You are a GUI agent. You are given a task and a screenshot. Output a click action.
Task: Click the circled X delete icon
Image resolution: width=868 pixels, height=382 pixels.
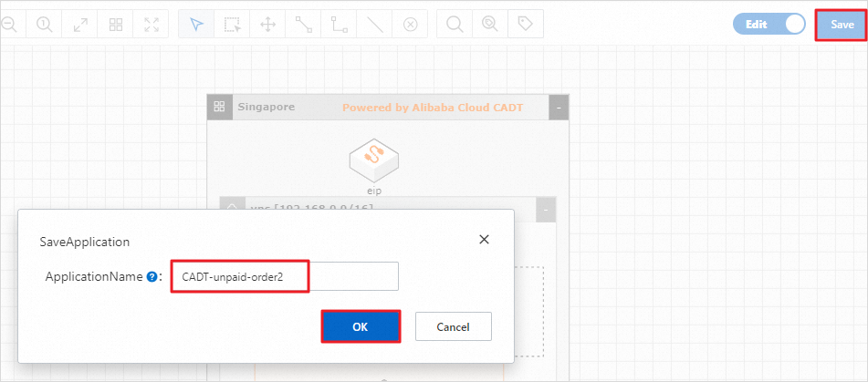click(x=410, y=25)
